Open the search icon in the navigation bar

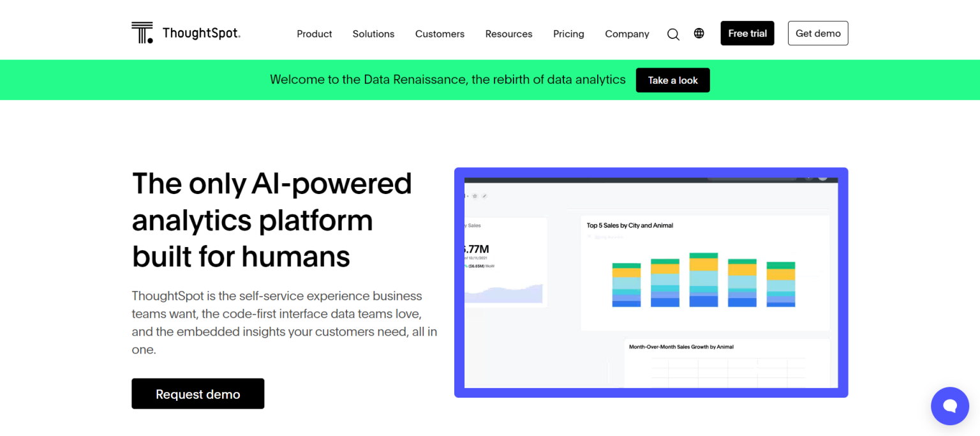point(673,34)
